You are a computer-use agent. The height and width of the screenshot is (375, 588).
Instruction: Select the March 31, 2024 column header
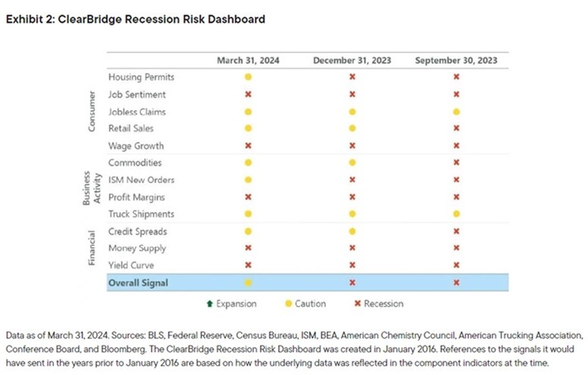click(248, 60)
